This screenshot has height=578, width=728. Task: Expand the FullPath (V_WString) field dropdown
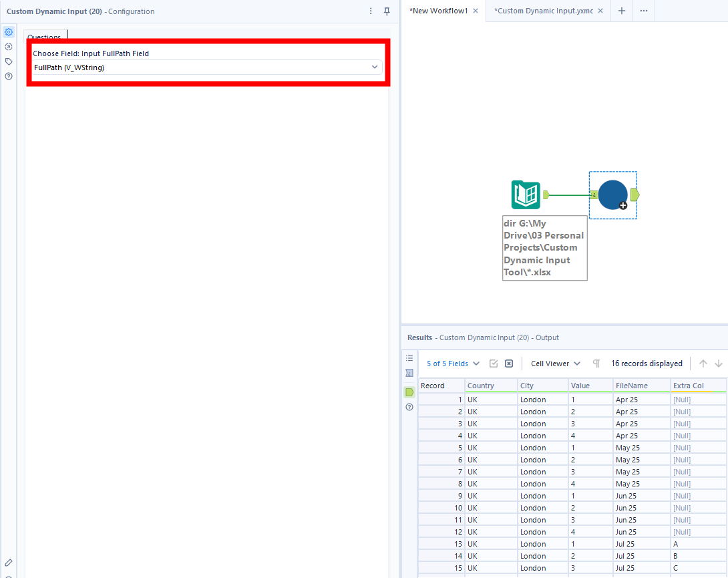click(x=375, y=67)
